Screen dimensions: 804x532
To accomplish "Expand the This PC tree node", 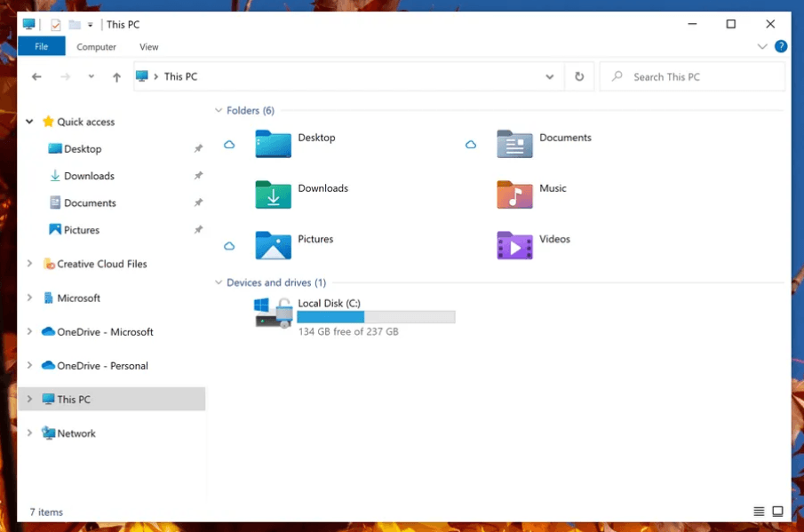I will 29,399.
